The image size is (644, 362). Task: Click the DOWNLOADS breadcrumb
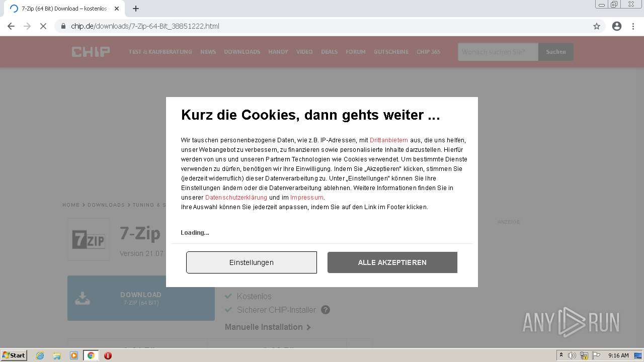point(106,205)
